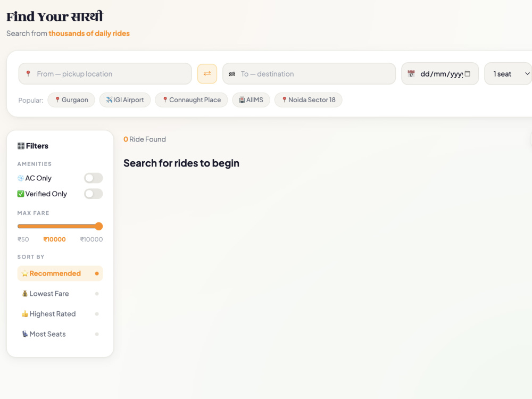Click the dd/mm/yyyy date field
The width and height of the screenshot is (532, 399).
tap(440, 73)
